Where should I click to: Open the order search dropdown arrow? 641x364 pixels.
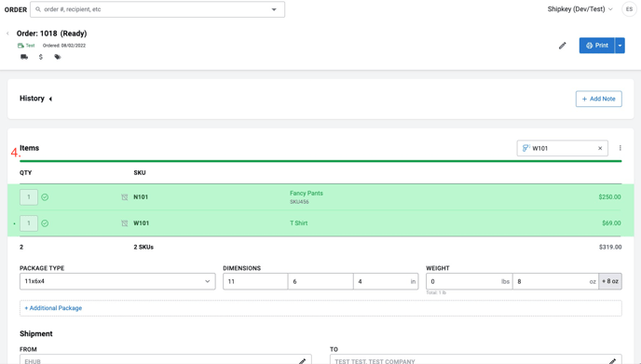(x=274, y=9)
